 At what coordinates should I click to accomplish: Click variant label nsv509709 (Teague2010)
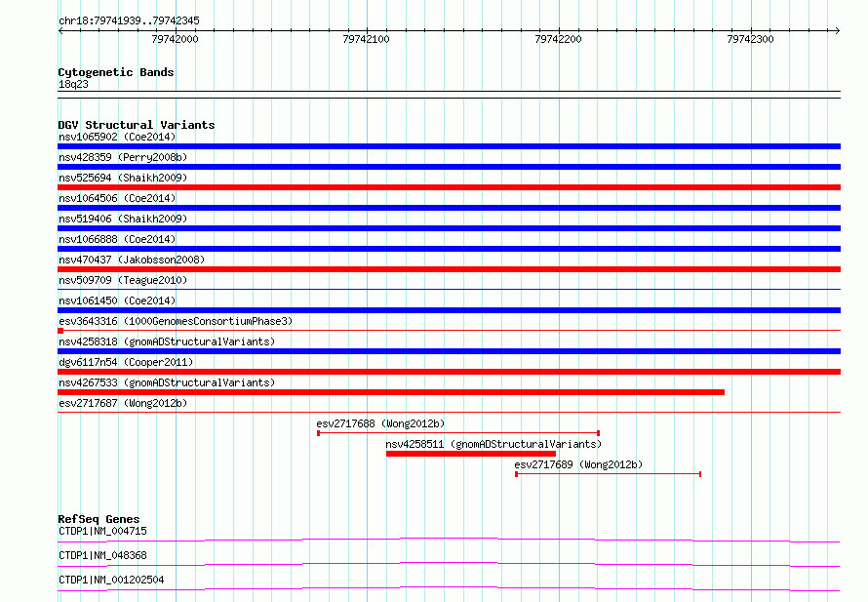(123, 280)
